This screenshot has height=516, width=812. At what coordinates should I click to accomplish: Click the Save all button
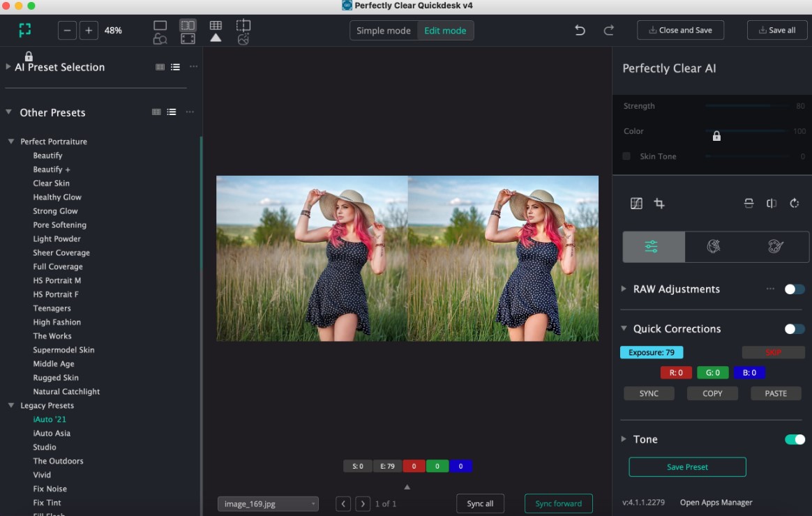777,30
